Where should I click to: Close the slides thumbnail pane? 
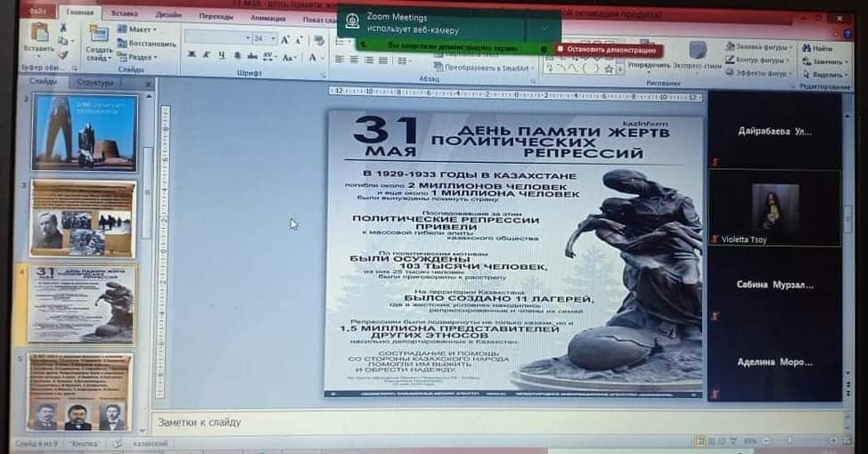[148, 84]
